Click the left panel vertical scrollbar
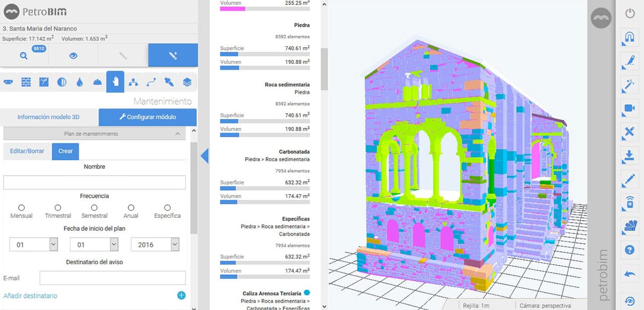 coord(194,187)
